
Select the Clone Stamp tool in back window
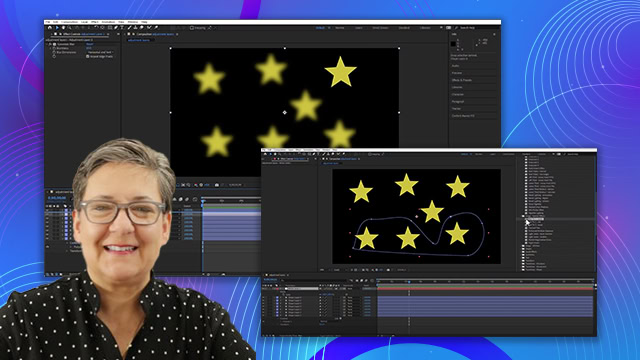[x=136, y=28]
